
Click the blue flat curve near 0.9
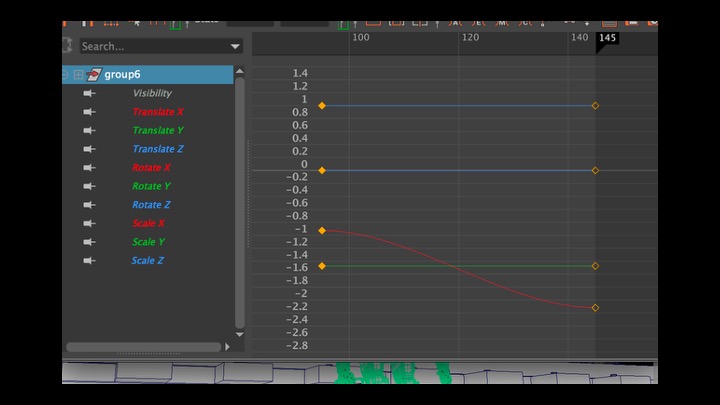459,106
